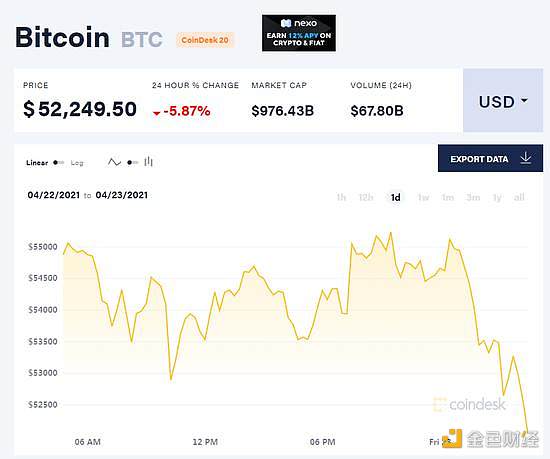Screen dimensions: 550x459
Task: Select the candlestick chart icon
Action: coord(149,162)
